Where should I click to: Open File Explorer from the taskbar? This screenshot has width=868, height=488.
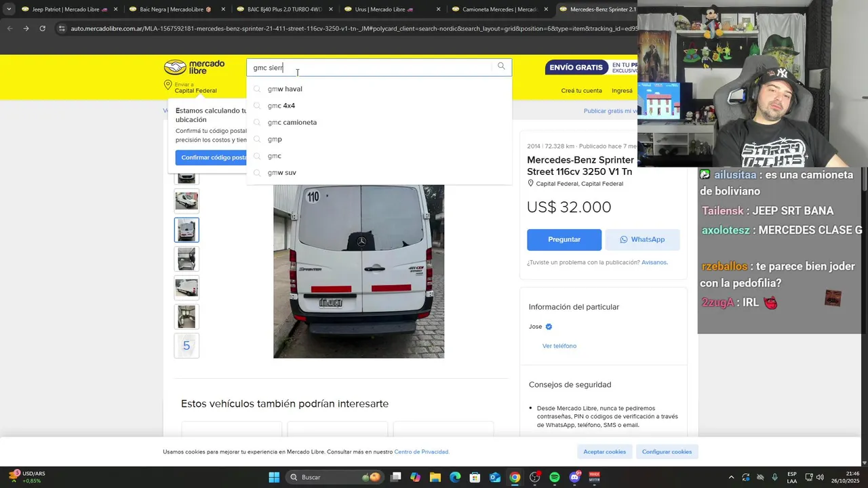pos(435,477)
